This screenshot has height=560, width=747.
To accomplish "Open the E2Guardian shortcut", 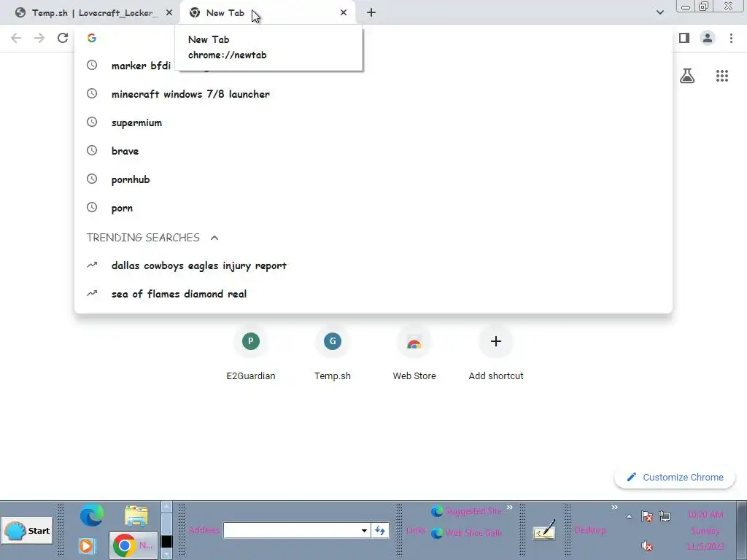I will [251, 354].
